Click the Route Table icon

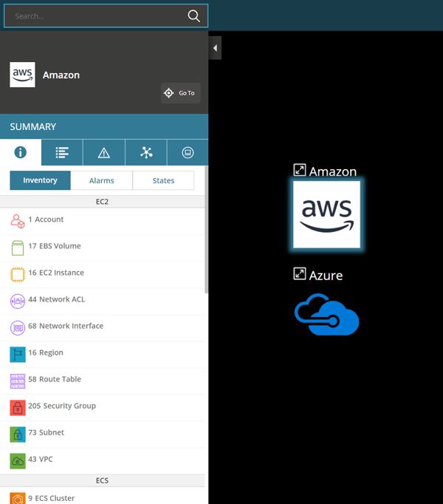coord(18,381)
